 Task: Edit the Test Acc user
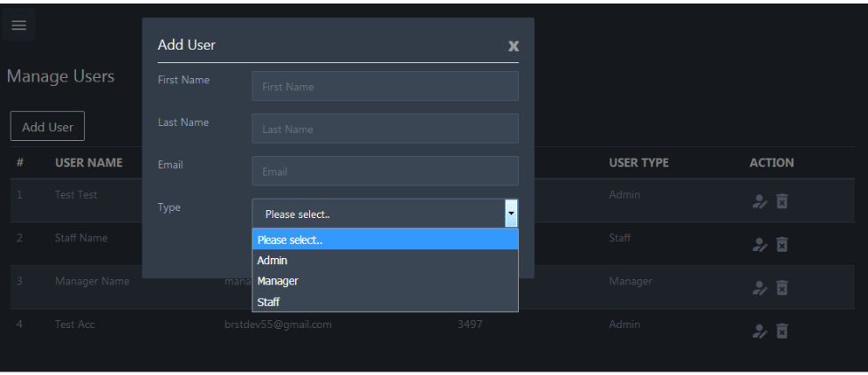[759, 331]
